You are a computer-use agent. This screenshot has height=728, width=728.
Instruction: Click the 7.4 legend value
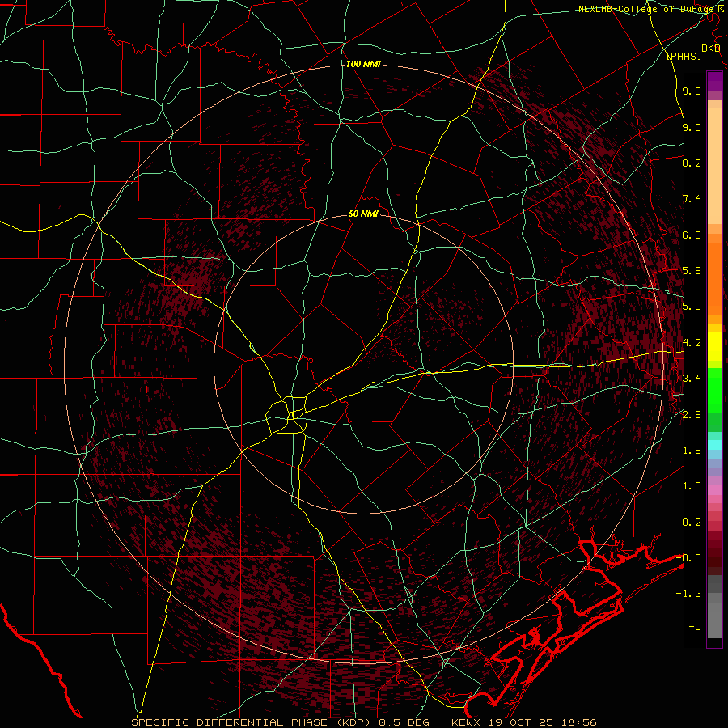(692, 199)
